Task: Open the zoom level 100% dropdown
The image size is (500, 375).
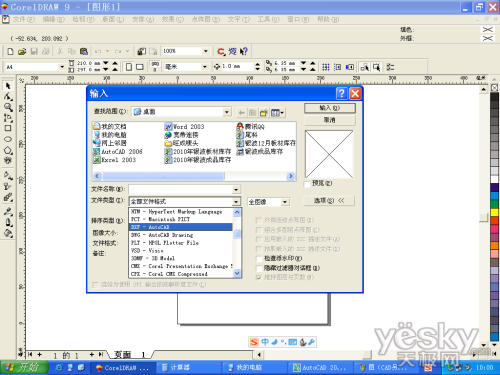Action: click(x=206, y=51)
